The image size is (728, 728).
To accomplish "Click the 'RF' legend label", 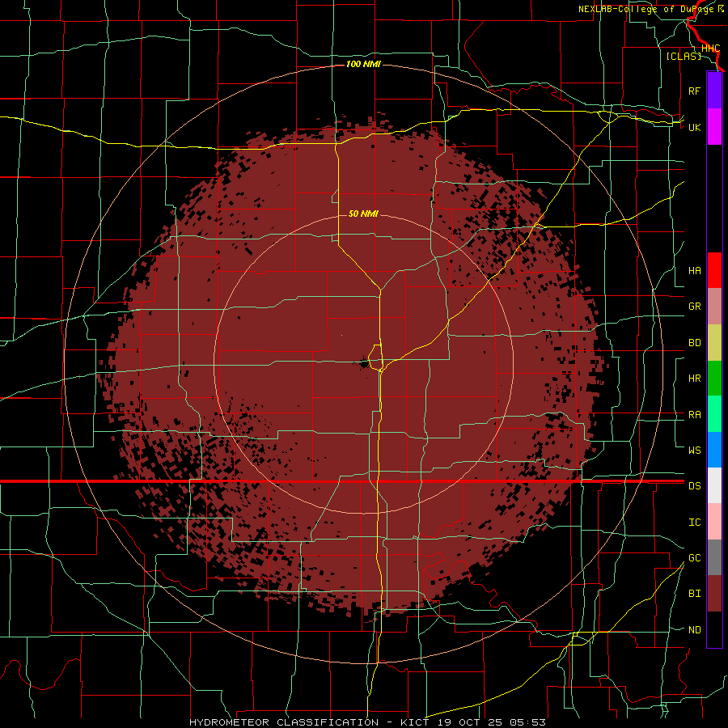I will click(x=695, y=91).
